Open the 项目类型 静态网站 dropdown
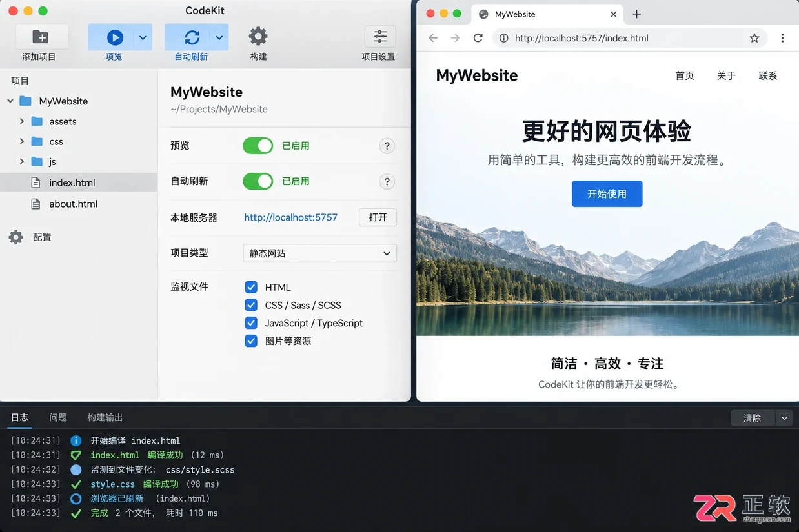Image resolution: width=799 pixels, height=532 pixels. tap(319, 253)
